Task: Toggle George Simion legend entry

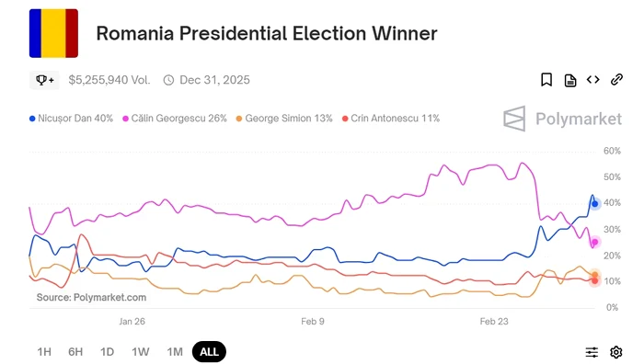Action: [284, 119]
